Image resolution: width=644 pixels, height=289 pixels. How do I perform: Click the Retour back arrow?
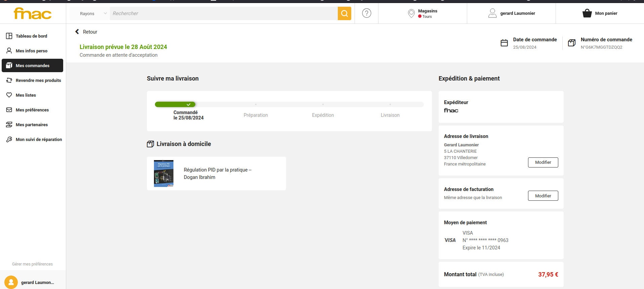click(77, 32)
